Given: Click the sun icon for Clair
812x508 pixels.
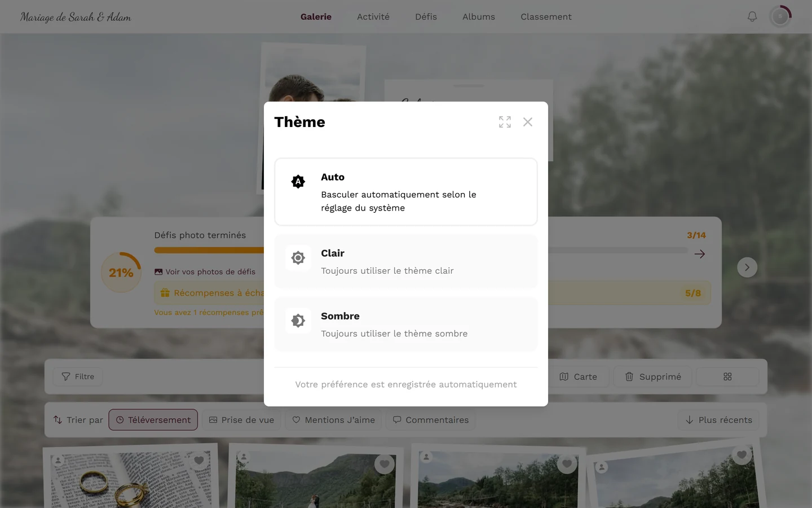Looking at the screenshot, I should (x=298, y=258).
